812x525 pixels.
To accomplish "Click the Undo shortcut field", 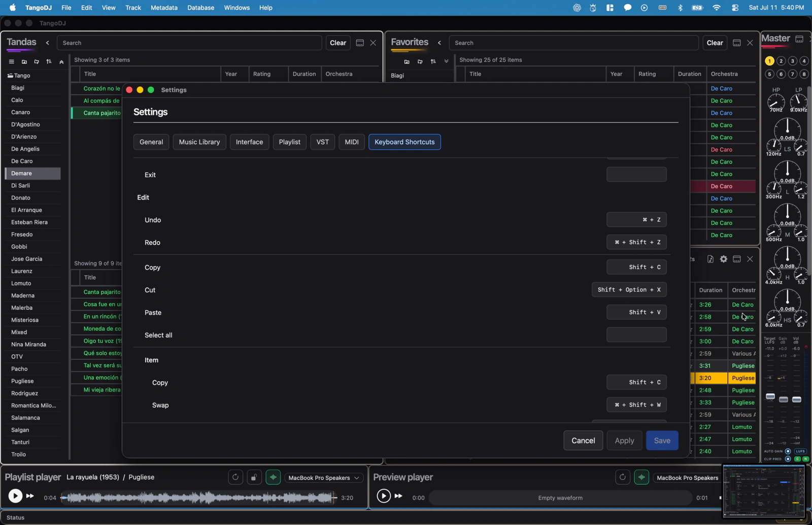I will point(636,220).
